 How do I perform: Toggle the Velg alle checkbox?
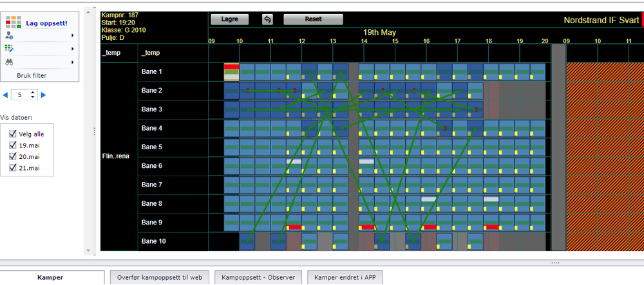(12, 134)
